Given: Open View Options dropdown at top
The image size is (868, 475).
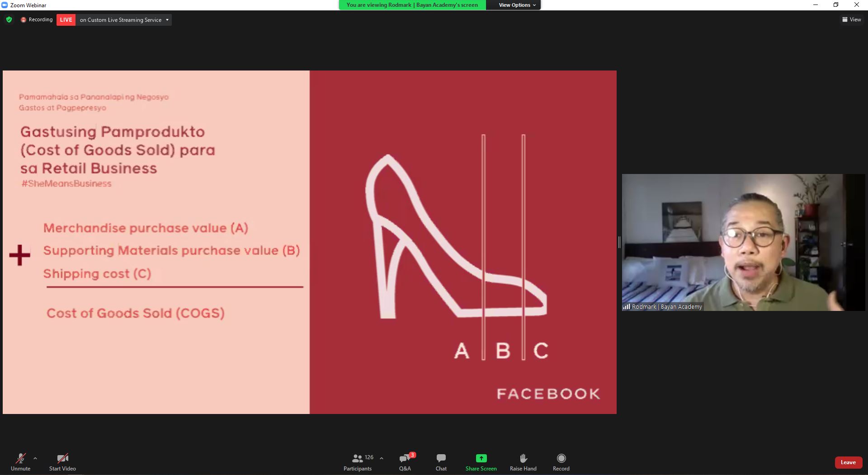Looking at the screenshot, I should (517, 5).
